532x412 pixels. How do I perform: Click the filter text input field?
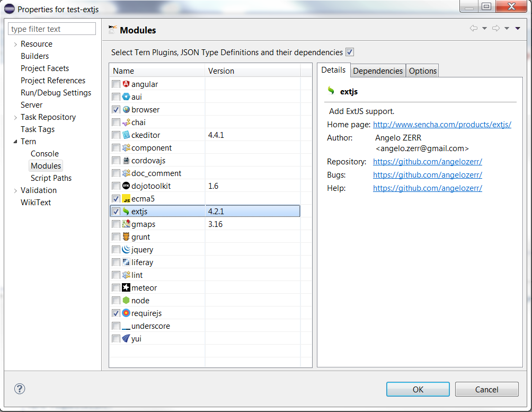51,28
